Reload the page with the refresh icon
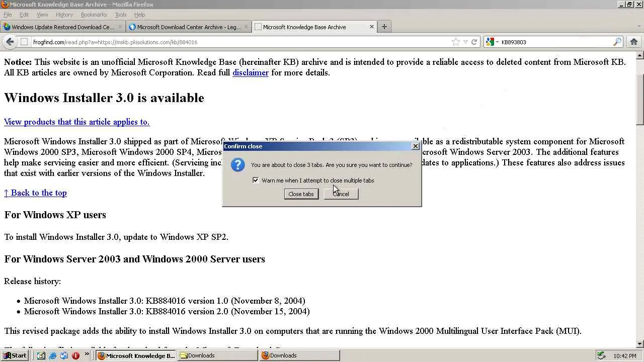This screenshot has height=362, width=644. [474, 42]
